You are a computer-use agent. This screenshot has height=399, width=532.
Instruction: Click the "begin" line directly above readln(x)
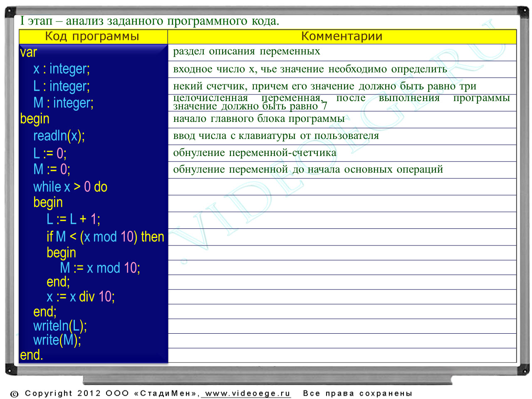click(35, 119)
